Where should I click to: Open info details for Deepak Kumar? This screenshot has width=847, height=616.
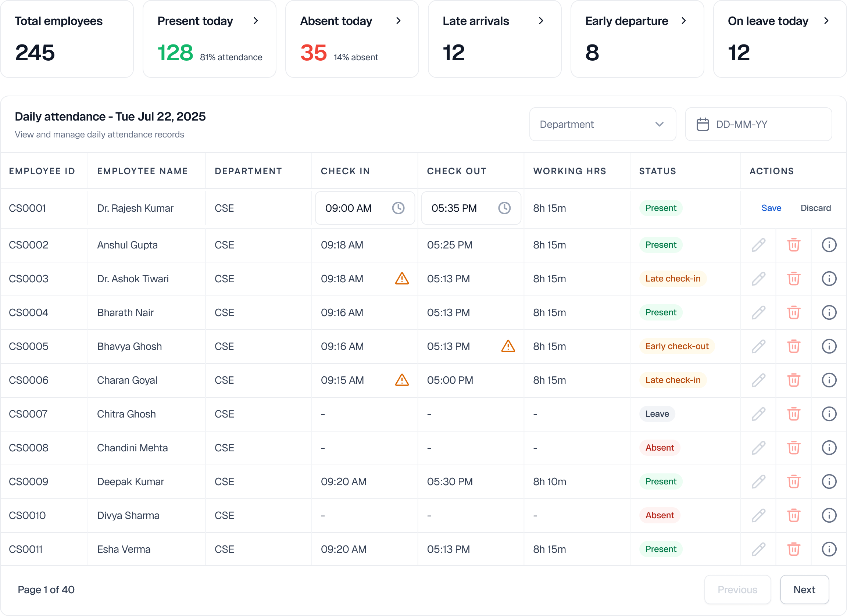(829, 481)
